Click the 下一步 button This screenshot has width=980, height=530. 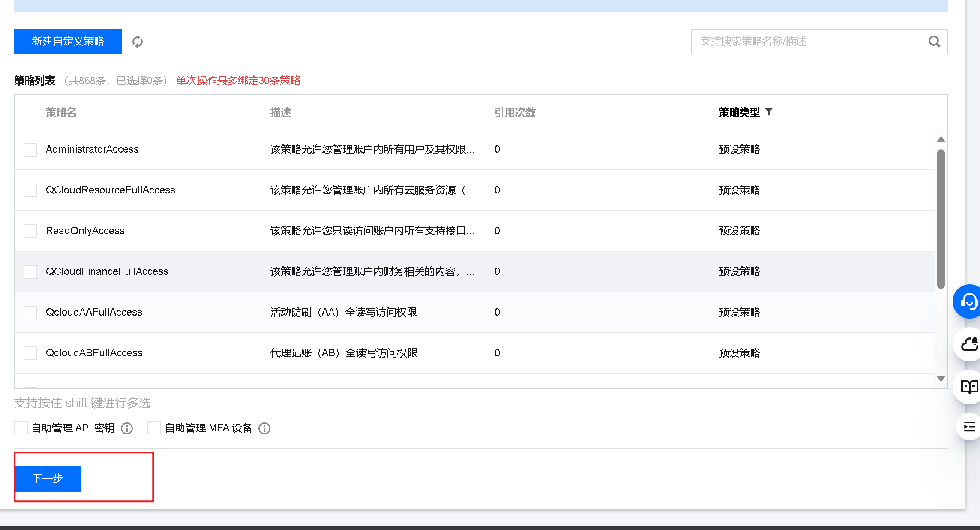click(x=48, y=479)
